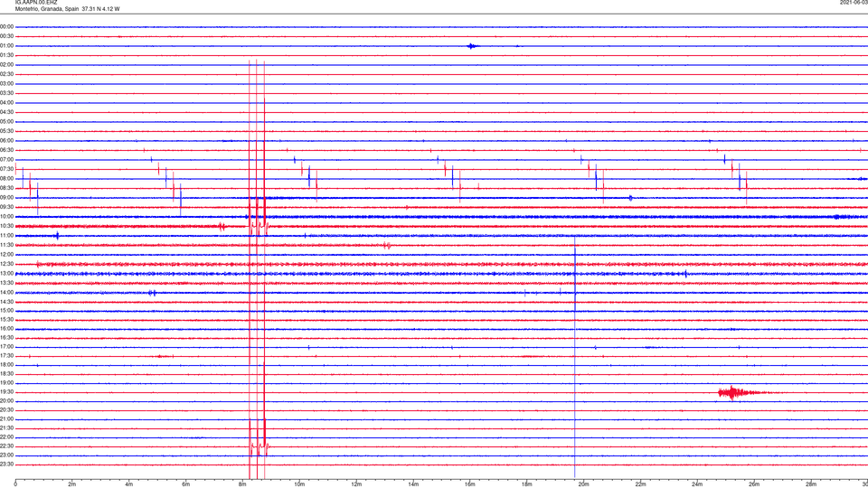Screen dimensions: 868x488
Task: Click the 12m axis tick label
Action: click(x=356, y=484)
